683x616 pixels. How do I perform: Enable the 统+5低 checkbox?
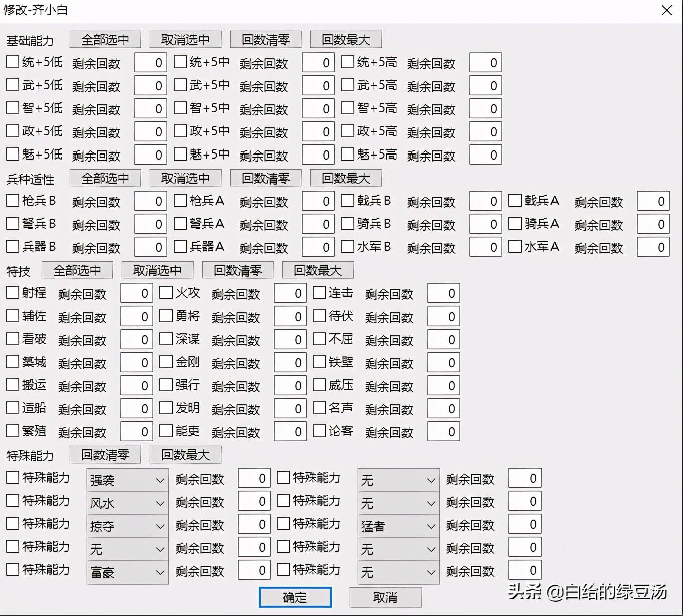click(12, 61)
